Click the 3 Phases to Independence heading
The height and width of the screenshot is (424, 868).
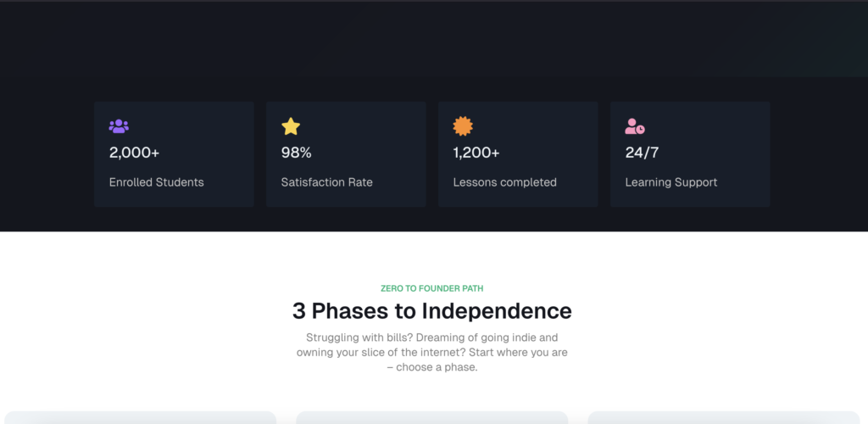point(431,311)
